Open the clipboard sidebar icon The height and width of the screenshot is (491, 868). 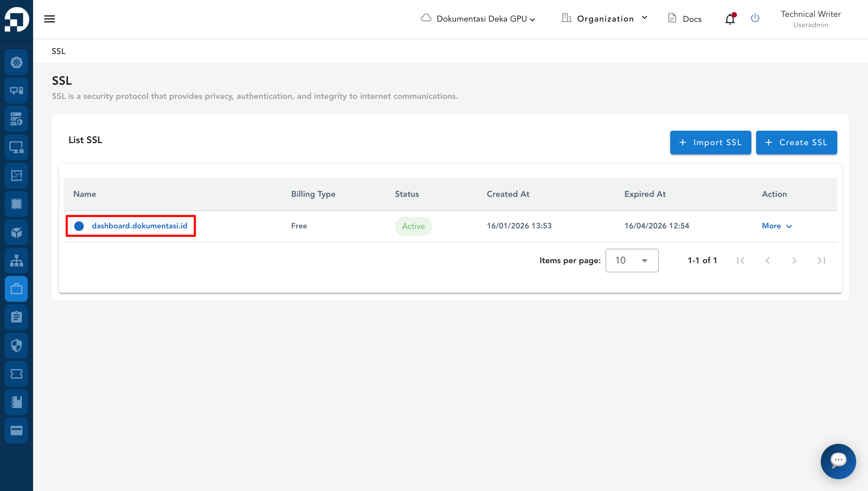click(16, 317)
